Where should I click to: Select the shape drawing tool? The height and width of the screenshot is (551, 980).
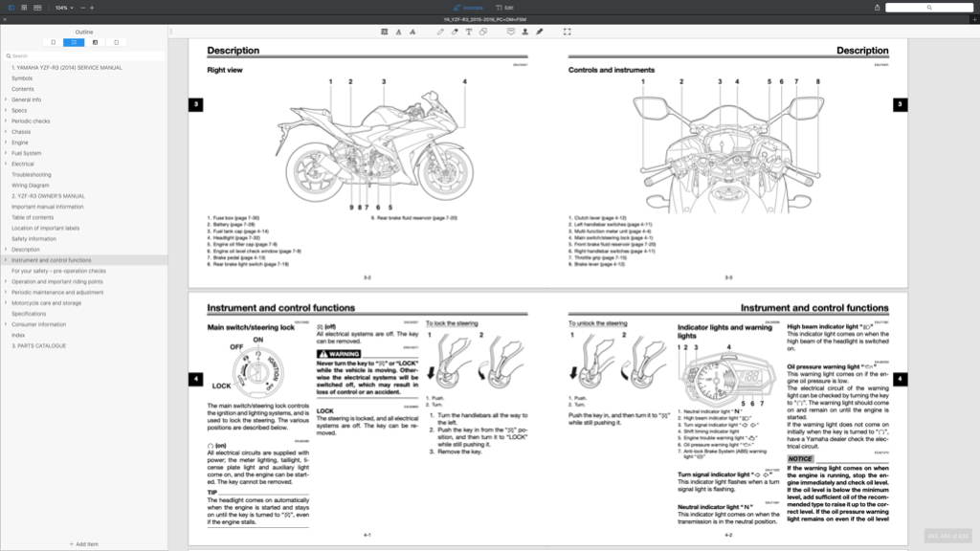click(482, 32)
